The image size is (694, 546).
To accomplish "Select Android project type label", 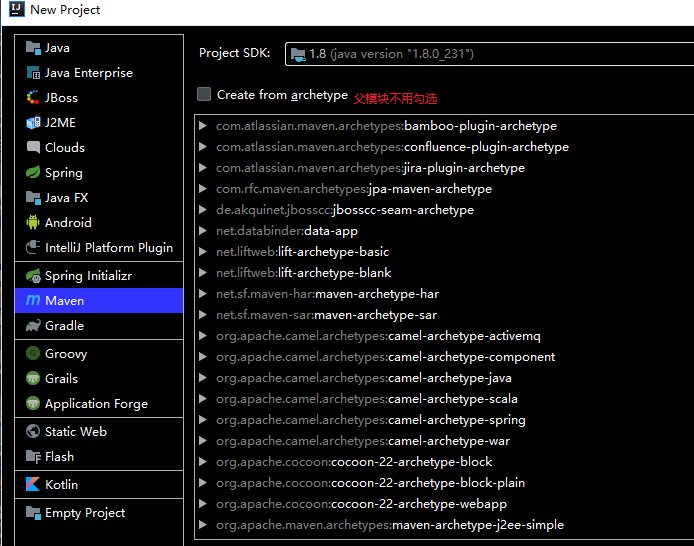I will pos(68,222).
